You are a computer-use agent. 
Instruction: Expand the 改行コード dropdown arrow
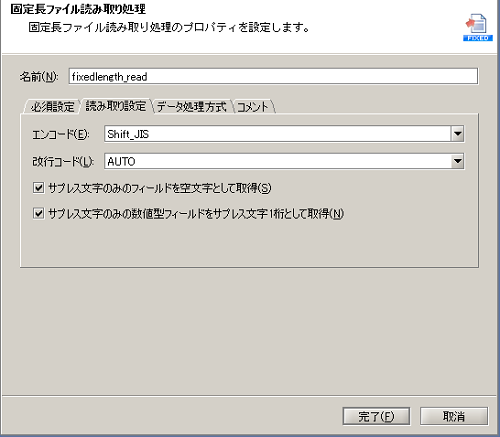click(x=458, y=161)
